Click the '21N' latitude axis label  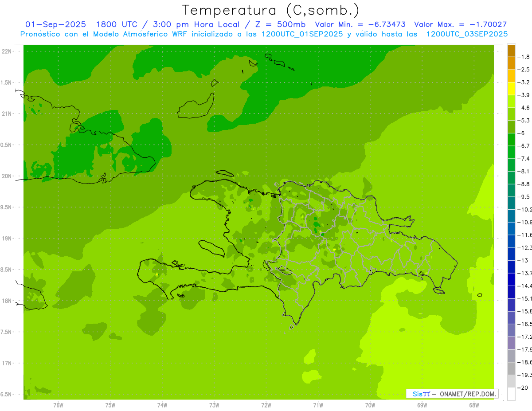pyautogui.click(x=7, y=114)
